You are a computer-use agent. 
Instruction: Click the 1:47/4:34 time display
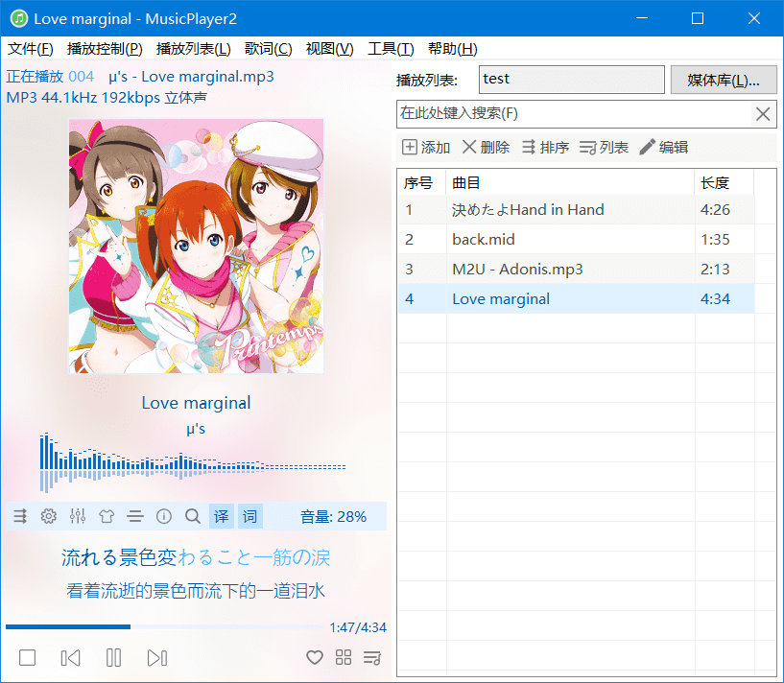[x=358, y=627]
